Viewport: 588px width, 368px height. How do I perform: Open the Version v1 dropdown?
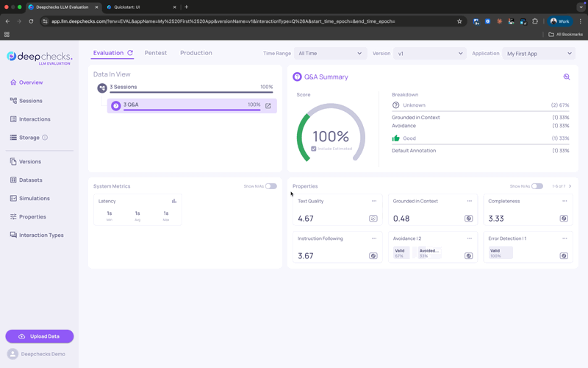(x=430, y=53)
